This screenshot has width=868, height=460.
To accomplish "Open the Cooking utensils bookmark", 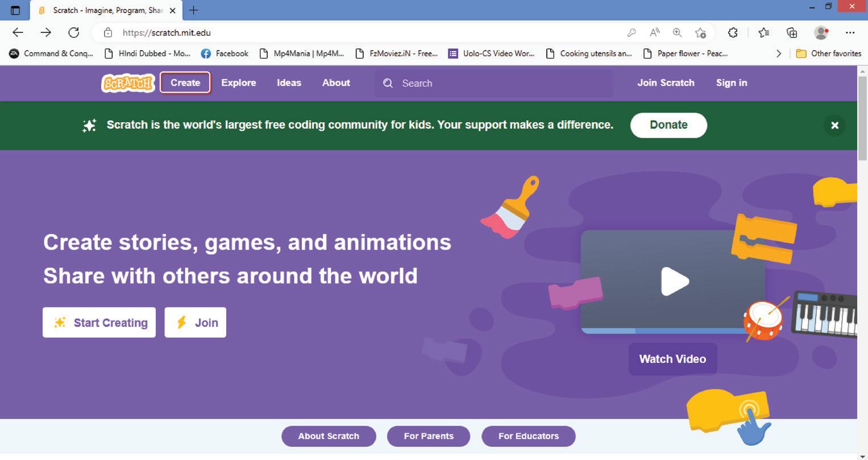I will (589, 53).
